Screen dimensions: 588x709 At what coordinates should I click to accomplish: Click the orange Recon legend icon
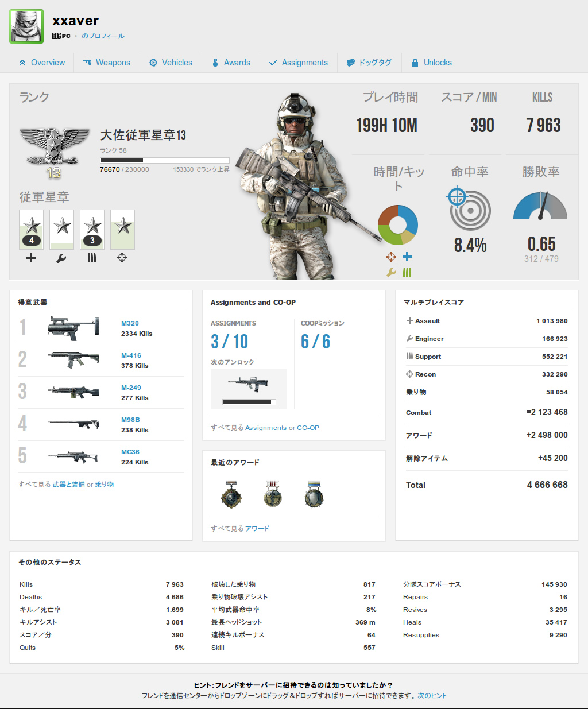pyautogui.click(x=391, y=257)
